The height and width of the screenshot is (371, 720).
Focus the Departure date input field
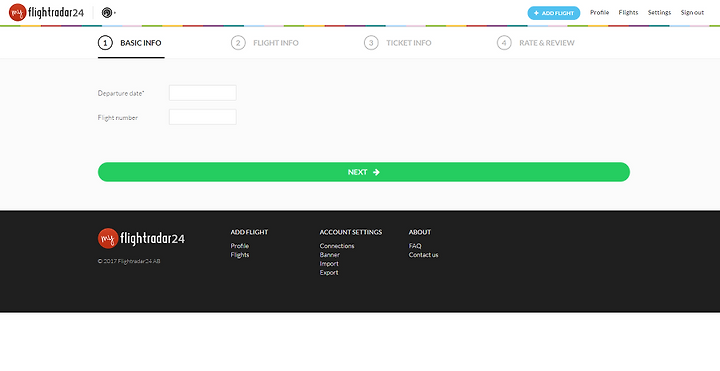pos(202,93)
